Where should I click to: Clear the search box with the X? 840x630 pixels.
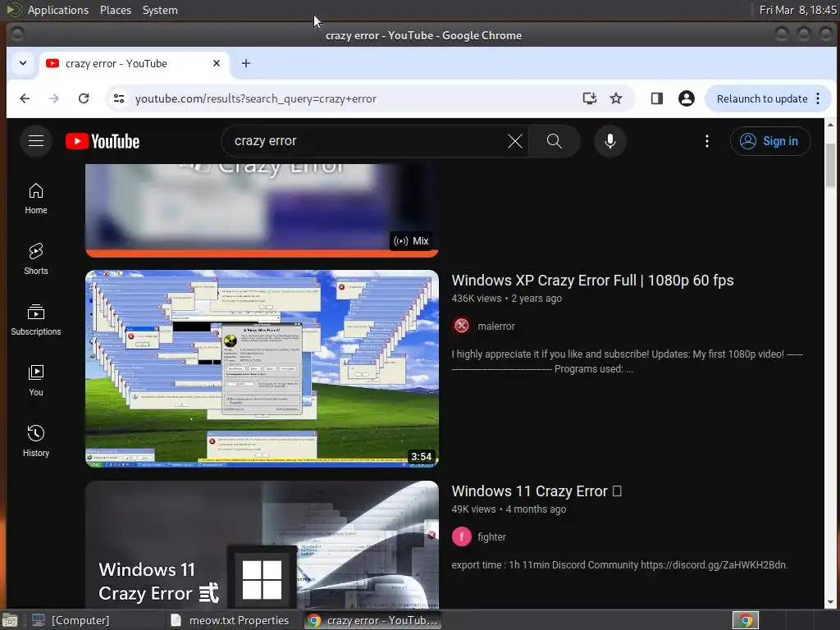pyautogui.click(x=515, y=141)
